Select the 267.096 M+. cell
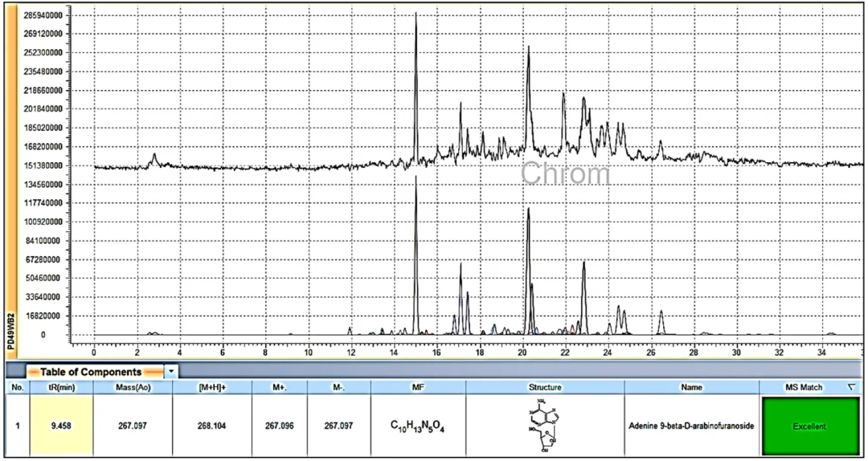The image size is (868, 461). pos(279,426)
